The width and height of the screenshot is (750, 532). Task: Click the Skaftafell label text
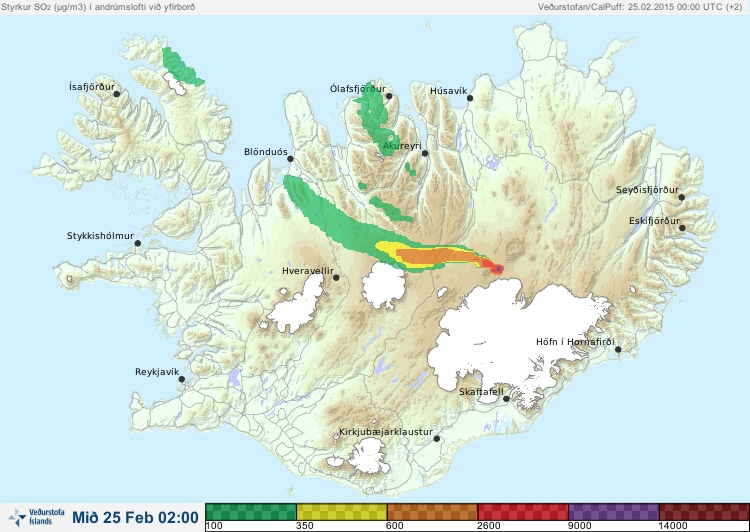pos(481,392)
